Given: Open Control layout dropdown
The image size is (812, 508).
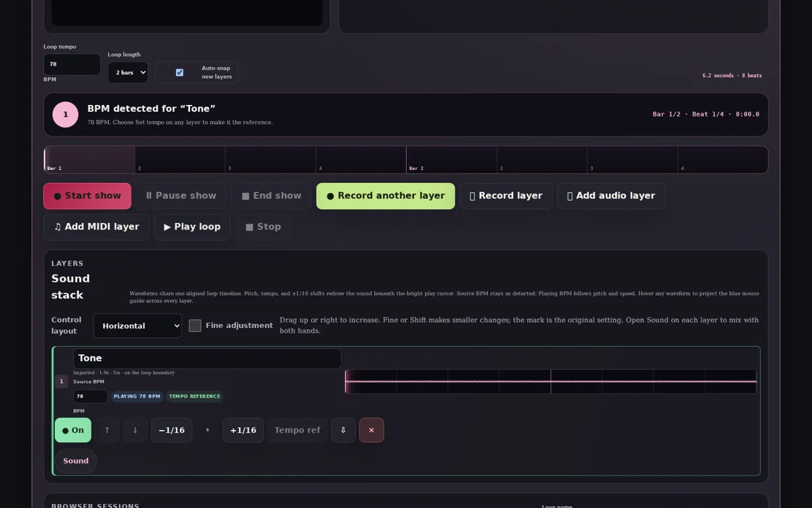Looking at the screenshot, I should click(x=137, y=326).
